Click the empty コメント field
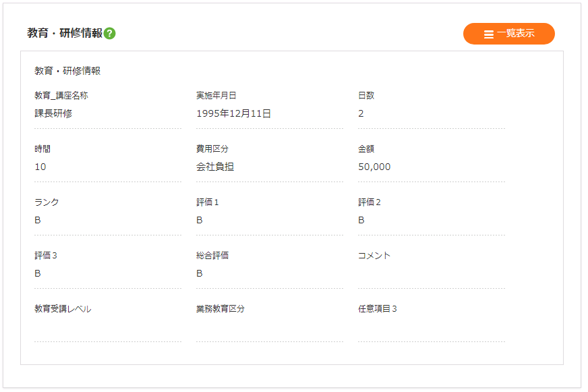The width and height of the screenshot is (588, 392). tap(432, 275)
